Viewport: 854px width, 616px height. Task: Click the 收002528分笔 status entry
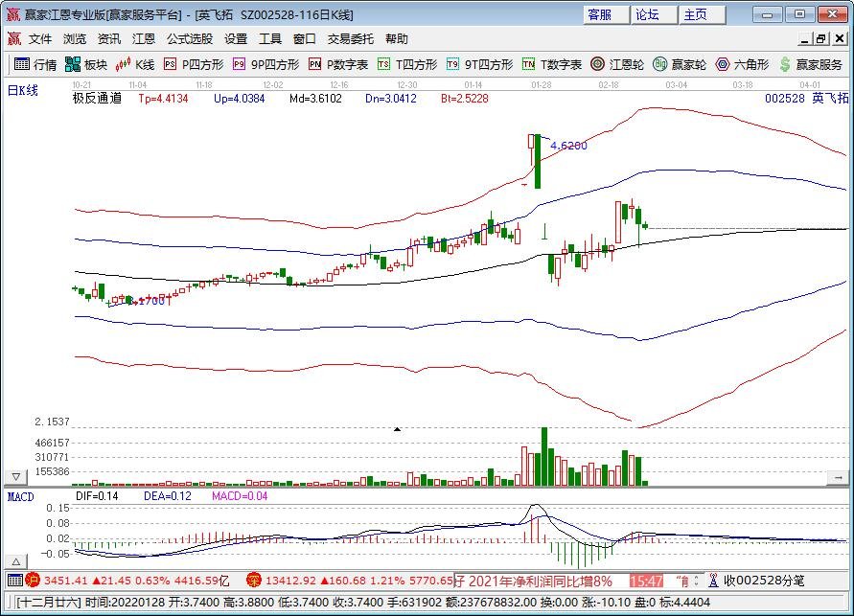pyautogui.click(x=764, y=581)
